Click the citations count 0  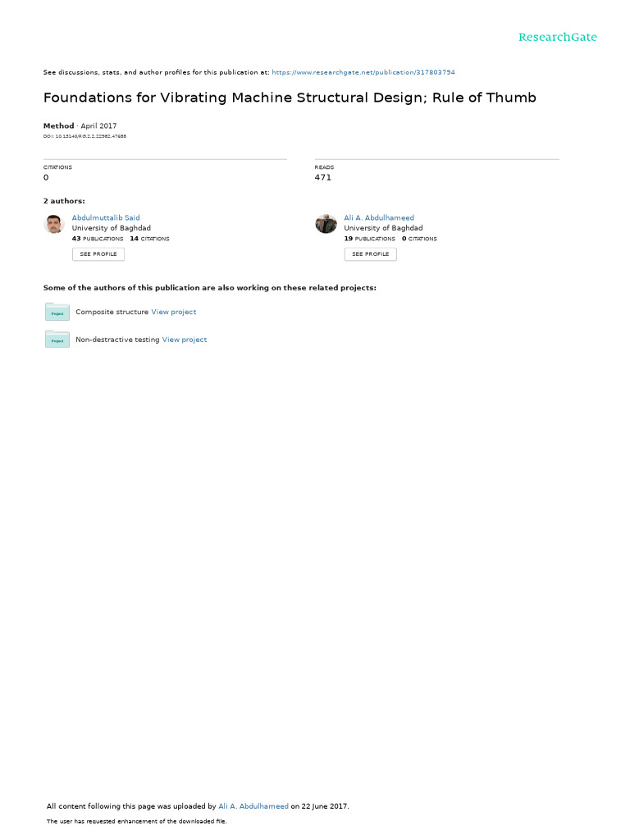tap(46, 177)
